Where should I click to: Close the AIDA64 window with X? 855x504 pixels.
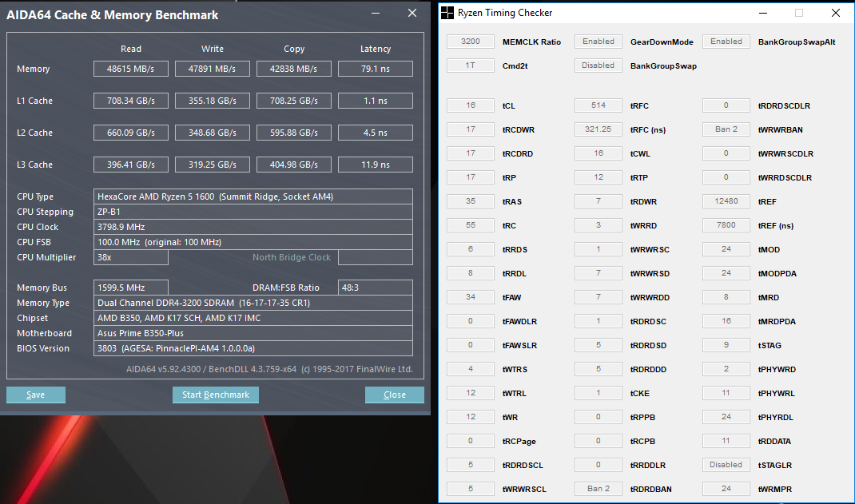pos(412,13)
